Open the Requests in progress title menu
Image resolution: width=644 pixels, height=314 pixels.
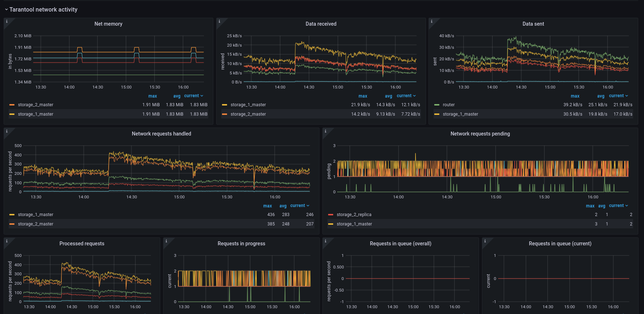click(x=241, y=244)
